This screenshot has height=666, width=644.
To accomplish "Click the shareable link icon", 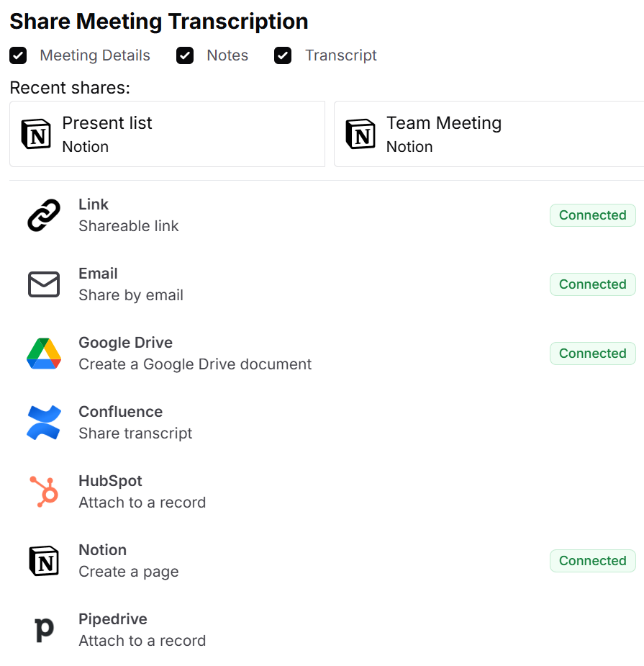I will point(43,215).
